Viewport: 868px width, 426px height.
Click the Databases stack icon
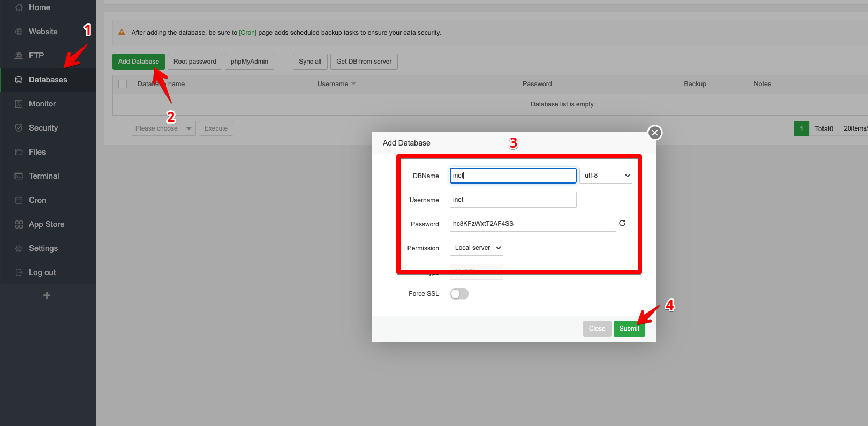(x=19, y=80)
